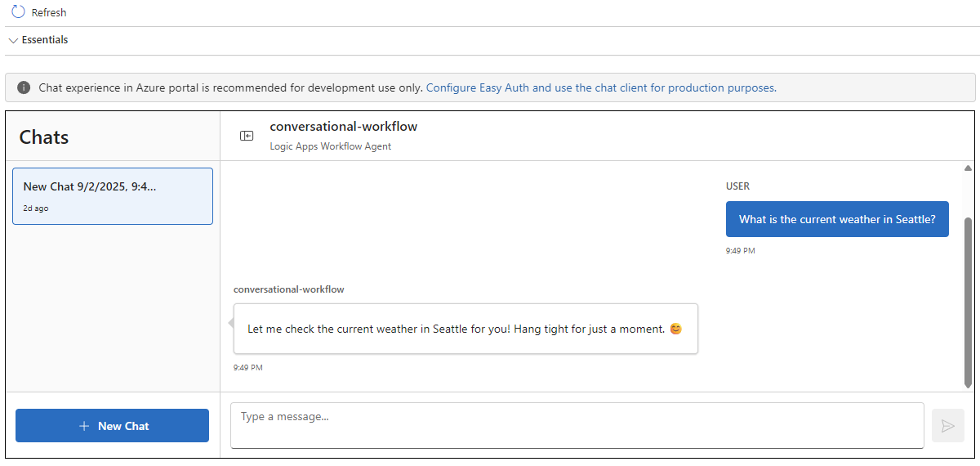The height and width of the screenshot is (466, 980).
Task: Select the New Chat 9/2/2025 conversation
Action: (x=113, y=196)
